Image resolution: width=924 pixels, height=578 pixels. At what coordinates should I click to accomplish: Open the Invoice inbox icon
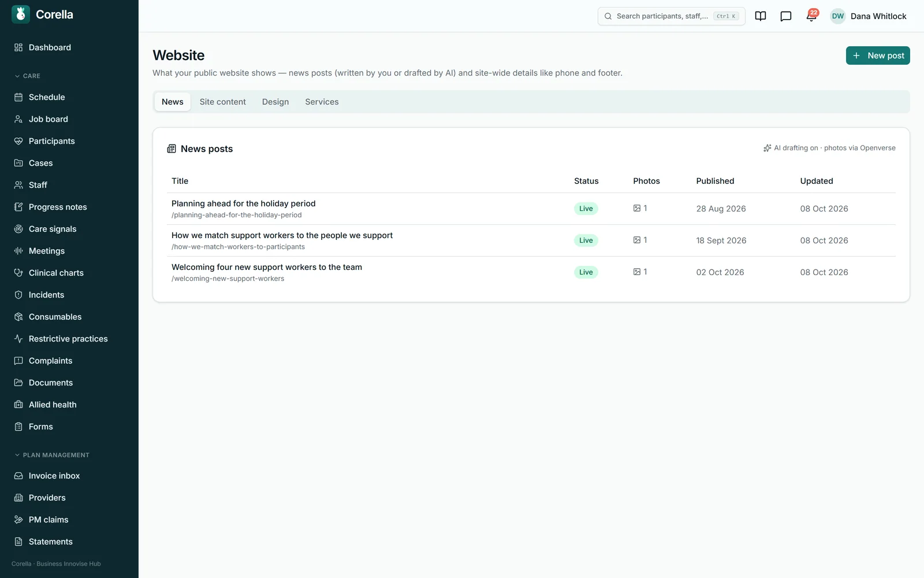click(18, 476)
